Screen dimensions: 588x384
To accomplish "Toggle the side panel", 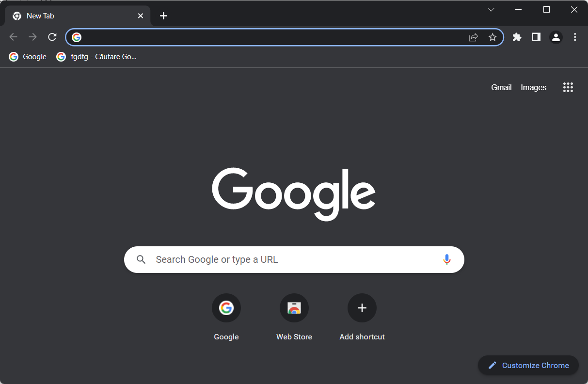I will [x=536, y=37].
